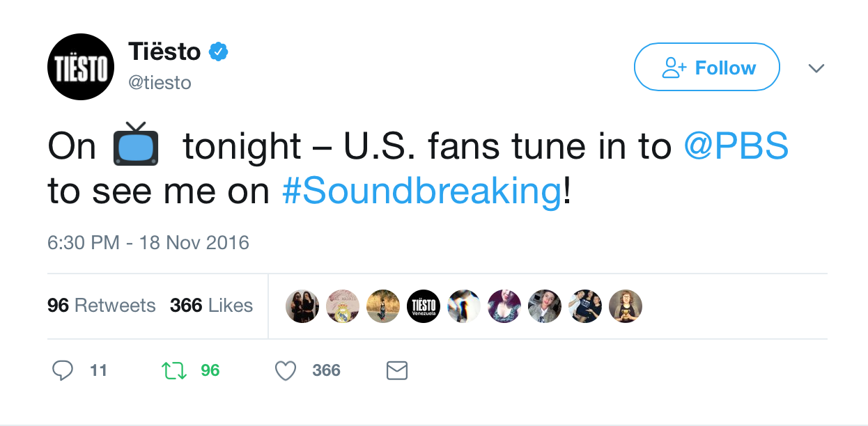
Task: Click the Tiësto display name
Action: [x=164, y=51]
